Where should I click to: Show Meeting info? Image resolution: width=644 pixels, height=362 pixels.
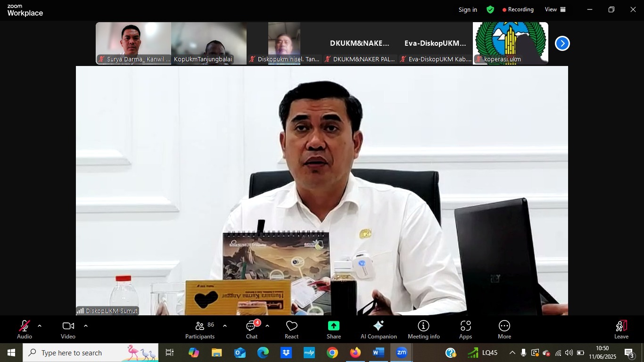point(423,329)
